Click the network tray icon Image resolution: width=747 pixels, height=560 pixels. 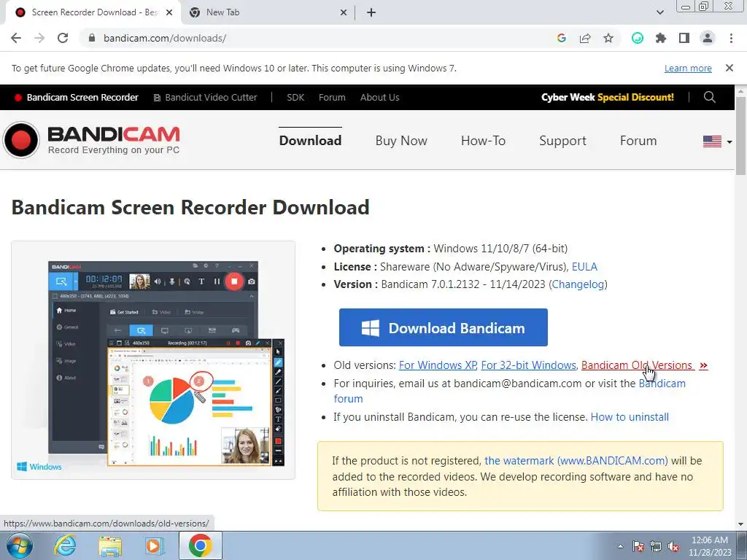(x=656, y=546)
